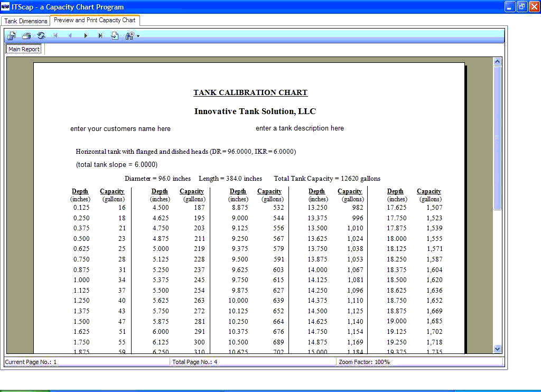Click the depth value 4.500
This screenshot has height=392, width=541.
click(x=161, y=208)
